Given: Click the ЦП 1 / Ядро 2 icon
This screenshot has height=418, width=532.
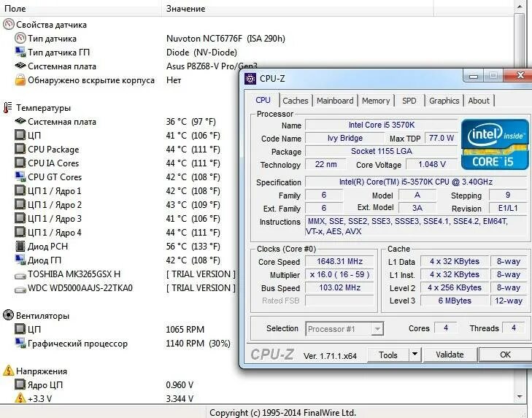Looking at the screenshot, I should point(20,204).
